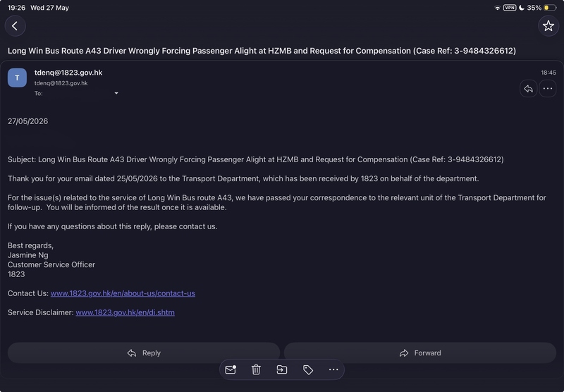Move email using the folder arrow icon

click(x=281, y=369)
